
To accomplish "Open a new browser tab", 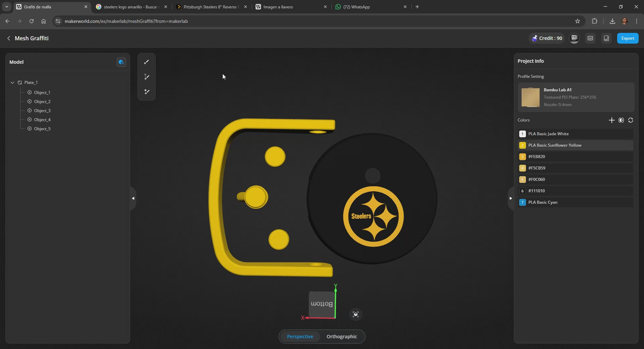I will (x=417, y=7).
